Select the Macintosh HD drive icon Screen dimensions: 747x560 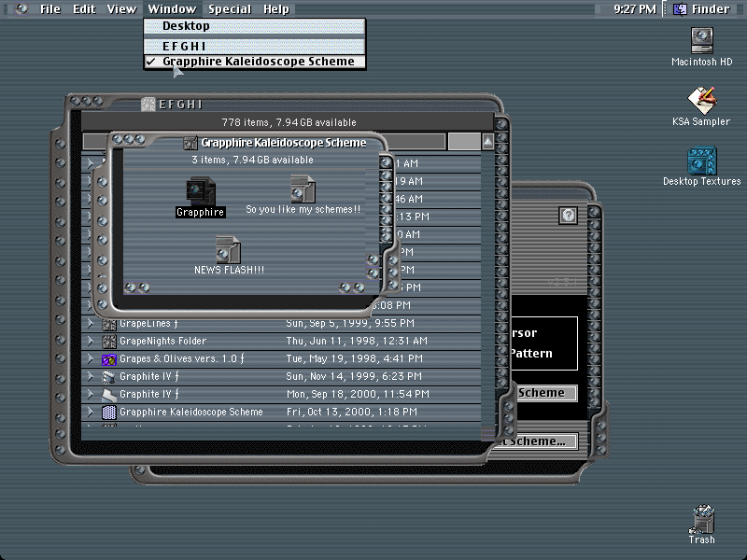click(702, 40)
